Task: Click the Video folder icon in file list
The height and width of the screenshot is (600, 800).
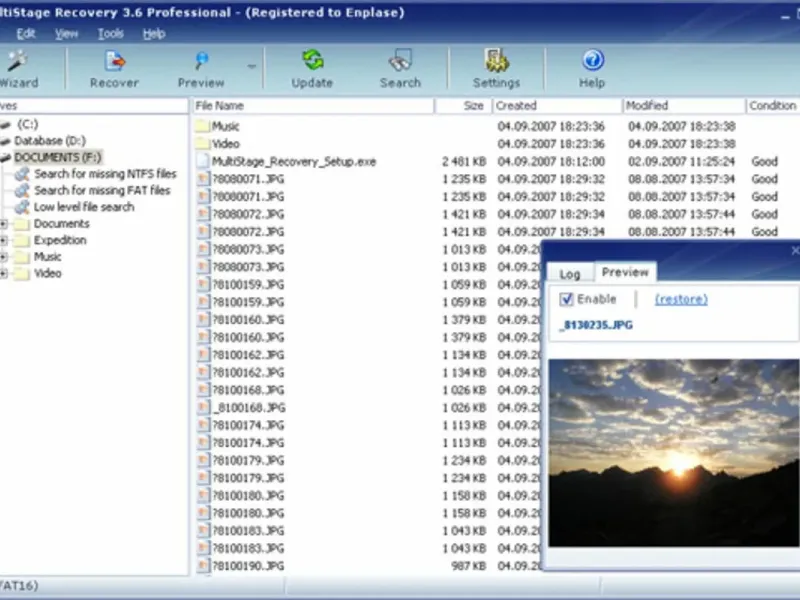Action: pyautogui.click(x=203, y=143)
